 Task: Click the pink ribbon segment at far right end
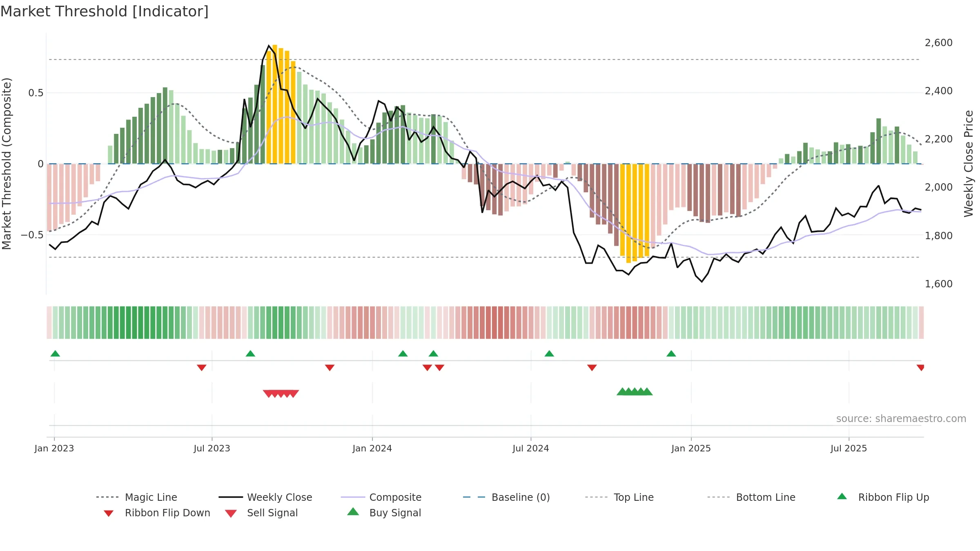(x=921, y=322)
